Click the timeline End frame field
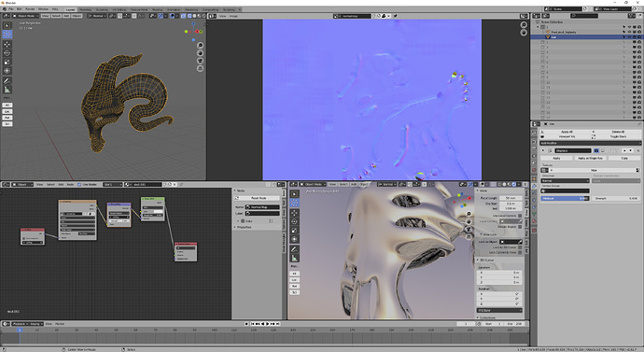644x352 pixels. [x=515, y=324]
